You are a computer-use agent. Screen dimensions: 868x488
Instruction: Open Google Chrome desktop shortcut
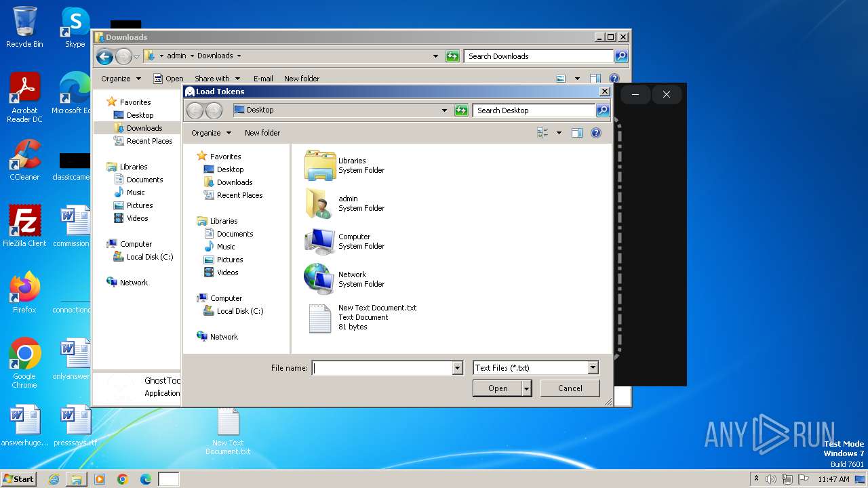24,363
